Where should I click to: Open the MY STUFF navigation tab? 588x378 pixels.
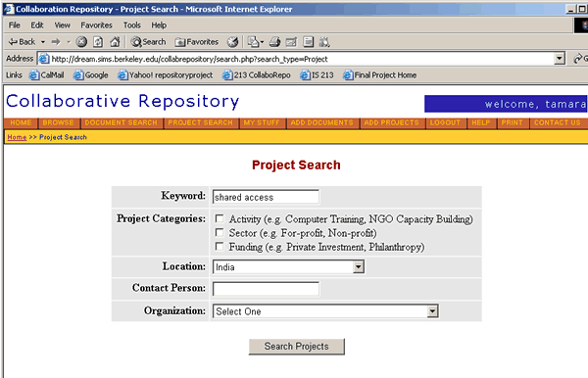click(262, 122)
